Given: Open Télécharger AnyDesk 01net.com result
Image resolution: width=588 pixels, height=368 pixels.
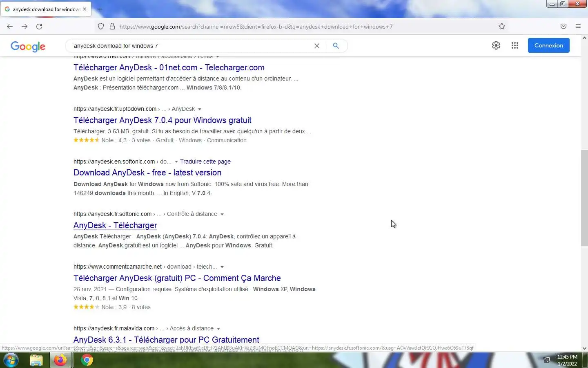Looking at the screenshot, I should (x=169, y=67).
